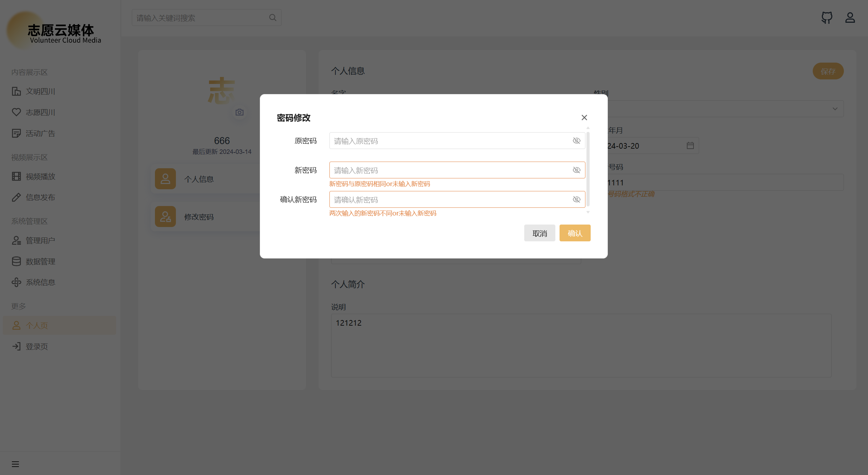Click the 取消 button
This screenshot has height=475, width=868.
pyautogui.click(x=539, y=233)
